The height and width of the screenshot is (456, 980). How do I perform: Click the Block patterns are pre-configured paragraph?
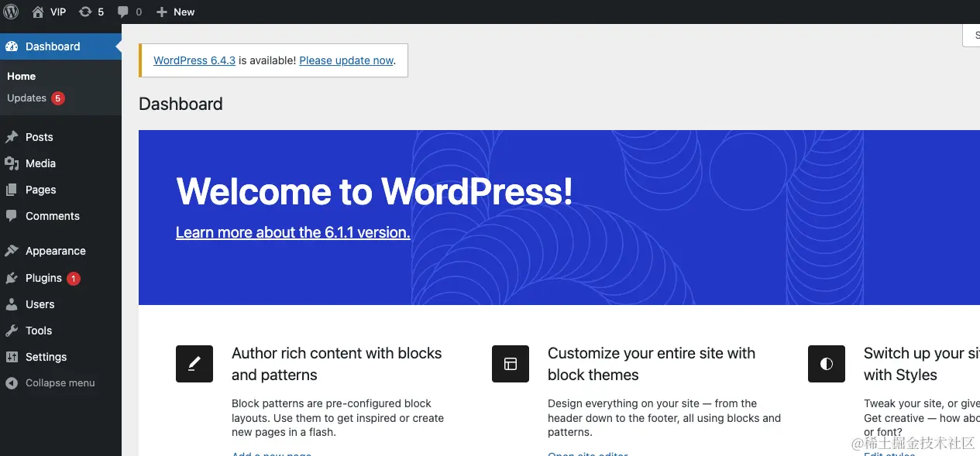click(x=338, y=418)
